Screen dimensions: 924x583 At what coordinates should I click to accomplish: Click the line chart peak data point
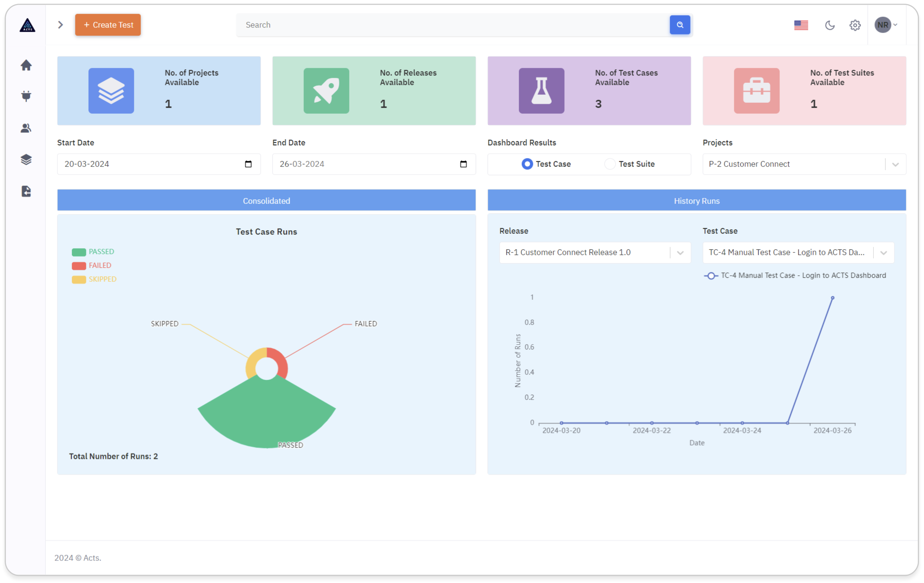click(832, 298)
